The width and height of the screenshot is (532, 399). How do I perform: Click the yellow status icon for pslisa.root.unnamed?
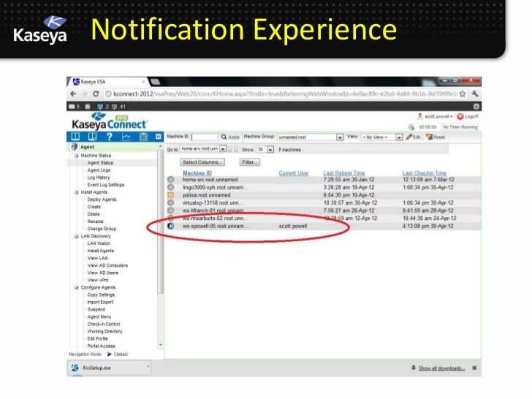[x=171, y=195]
